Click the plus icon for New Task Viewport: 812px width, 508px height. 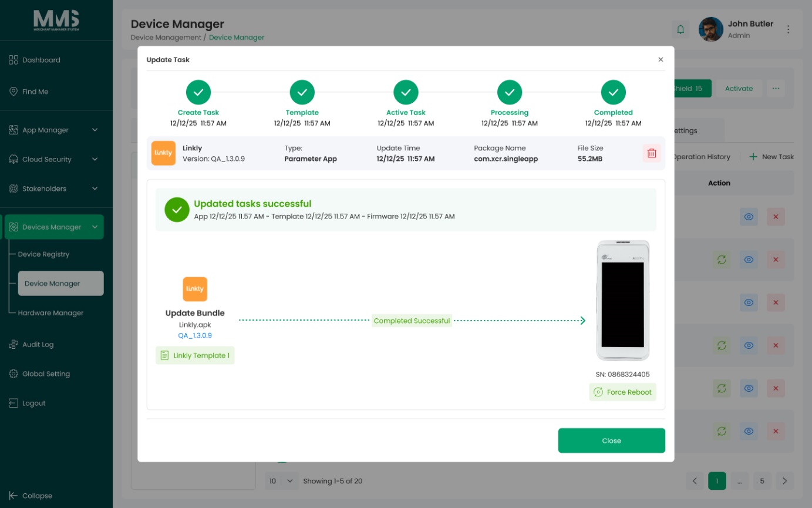(753, 157)
